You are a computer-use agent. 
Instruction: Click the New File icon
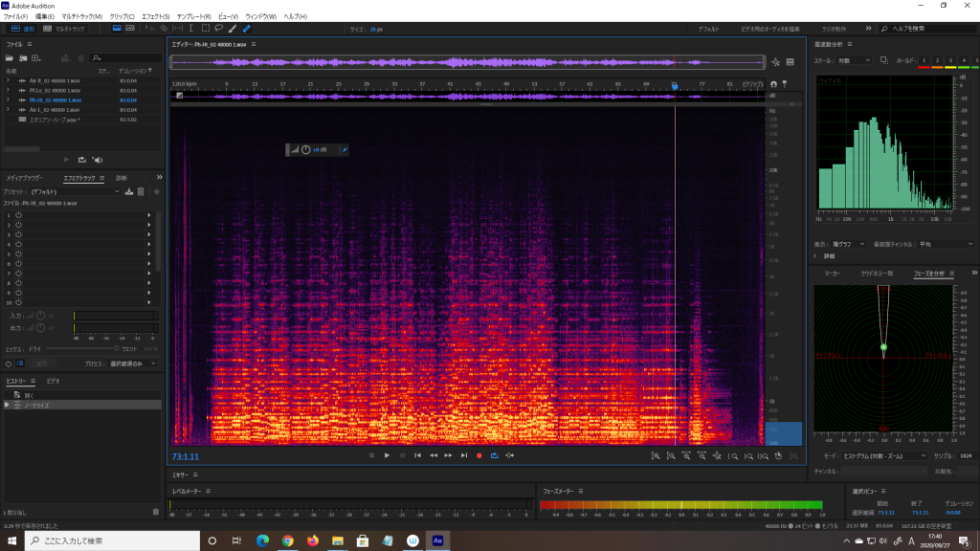pos(36,58)
